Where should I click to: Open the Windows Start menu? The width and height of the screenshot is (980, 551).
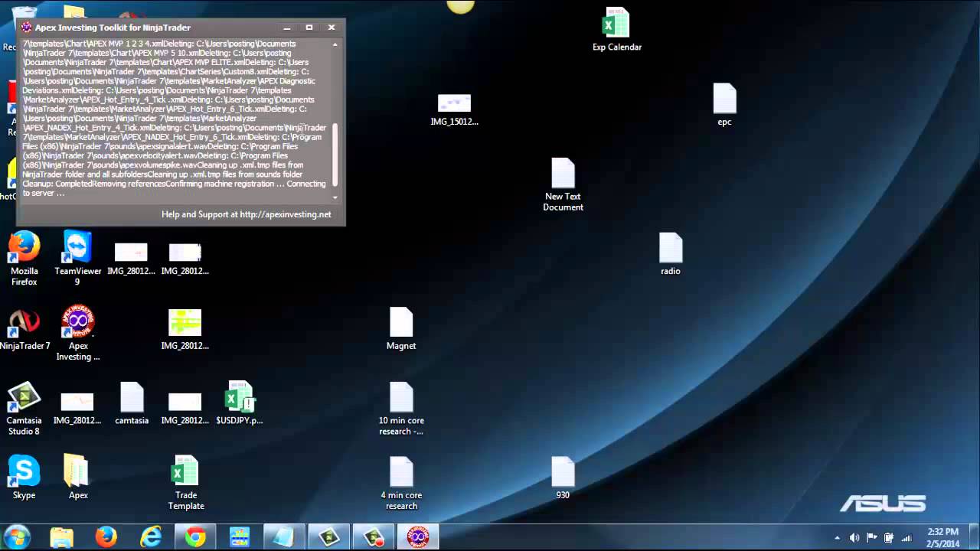pos(17,537)
